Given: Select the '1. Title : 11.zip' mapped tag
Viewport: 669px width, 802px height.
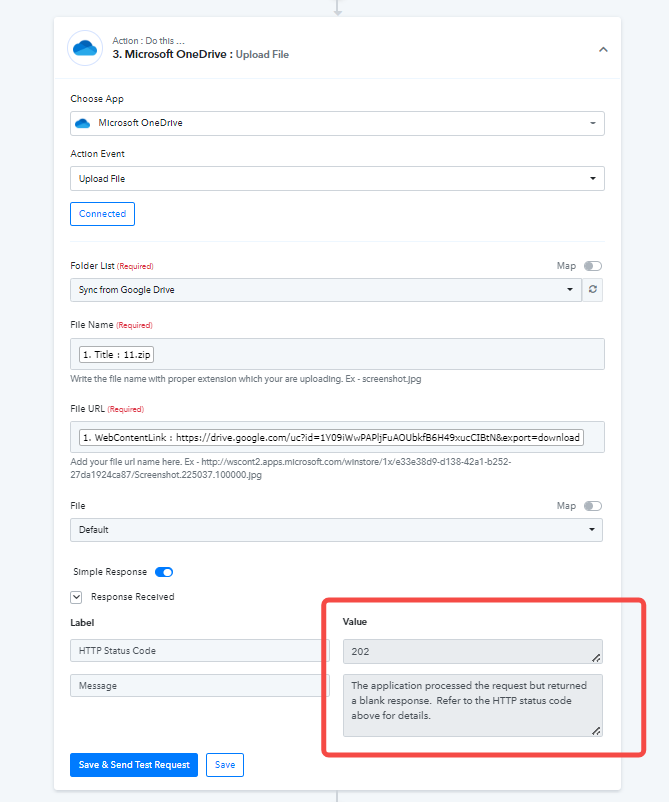Looking at the screenshot, I should [117, 354].
